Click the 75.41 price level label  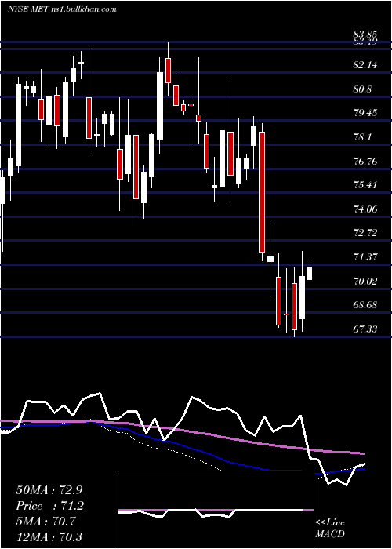pyautogui.click(x=365, y=185)
